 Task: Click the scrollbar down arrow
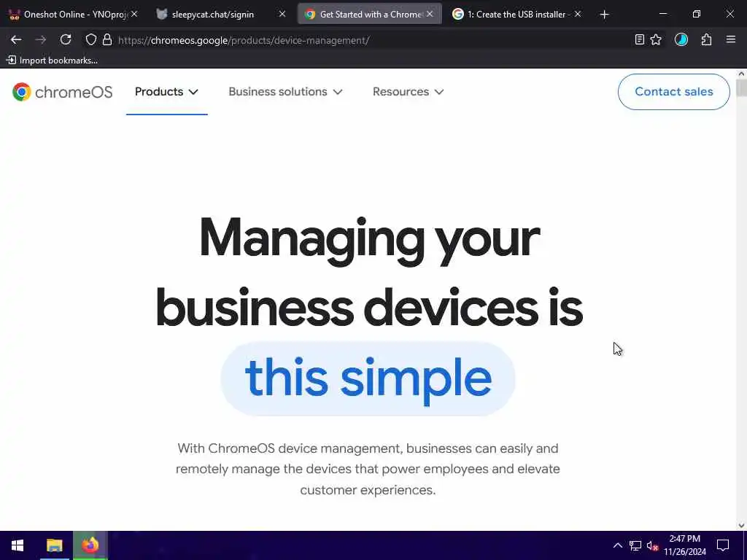point(741,525)
